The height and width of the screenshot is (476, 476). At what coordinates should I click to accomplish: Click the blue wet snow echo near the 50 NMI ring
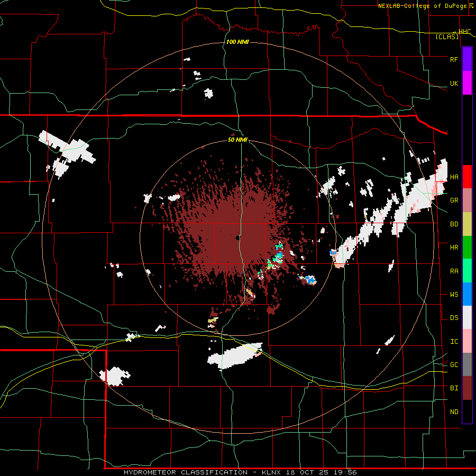pyautogui.click(x=310, y=280)
